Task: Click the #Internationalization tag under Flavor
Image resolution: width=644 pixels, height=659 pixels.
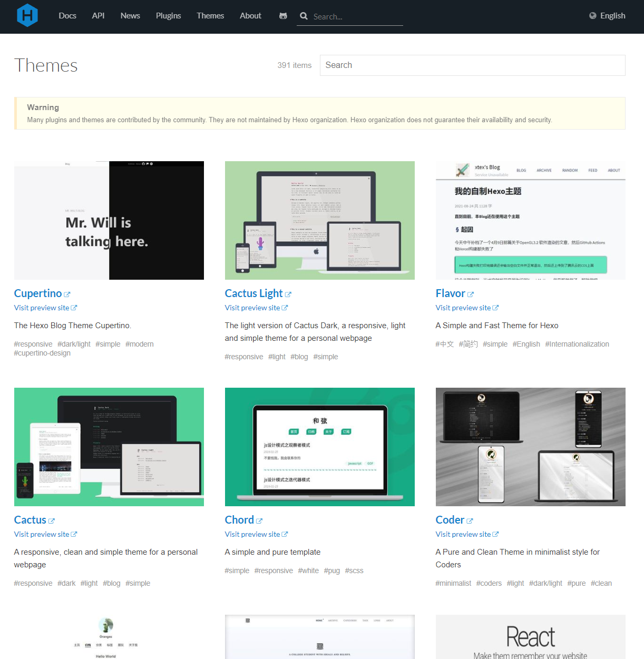Action: click(x=577, y=344)
